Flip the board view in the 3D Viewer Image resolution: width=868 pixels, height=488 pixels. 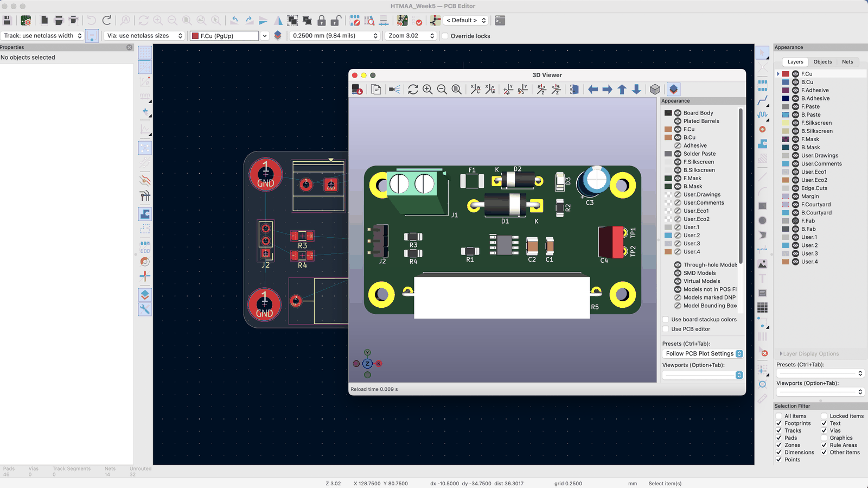pos(575,90)
